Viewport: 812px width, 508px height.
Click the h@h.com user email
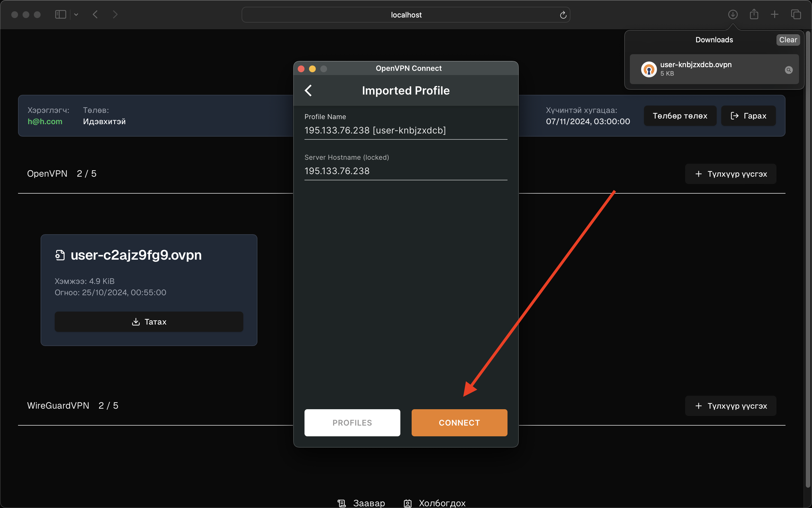[45, 121]
